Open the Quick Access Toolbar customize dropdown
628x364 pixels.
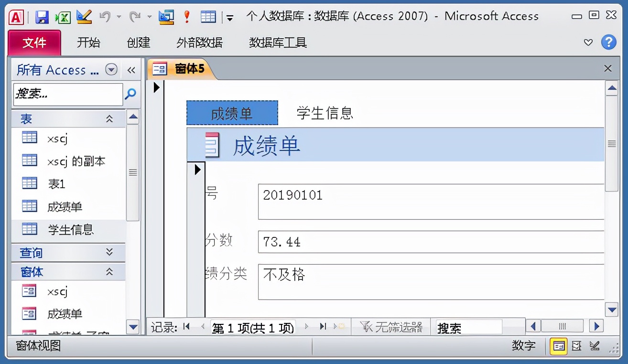[230, 17]
